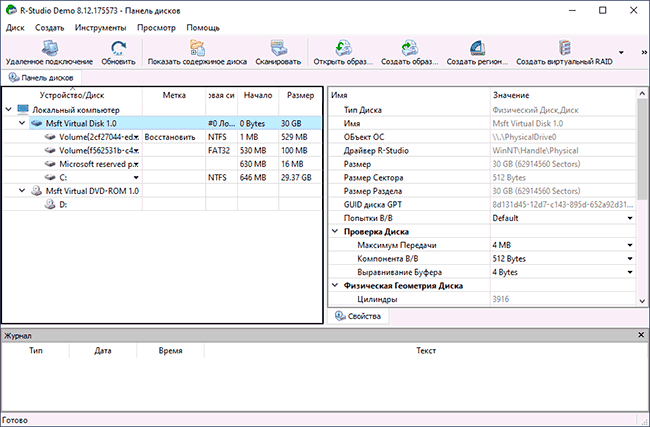
Task: Click the Открыть образ icon
Action: tap(343, 48)
